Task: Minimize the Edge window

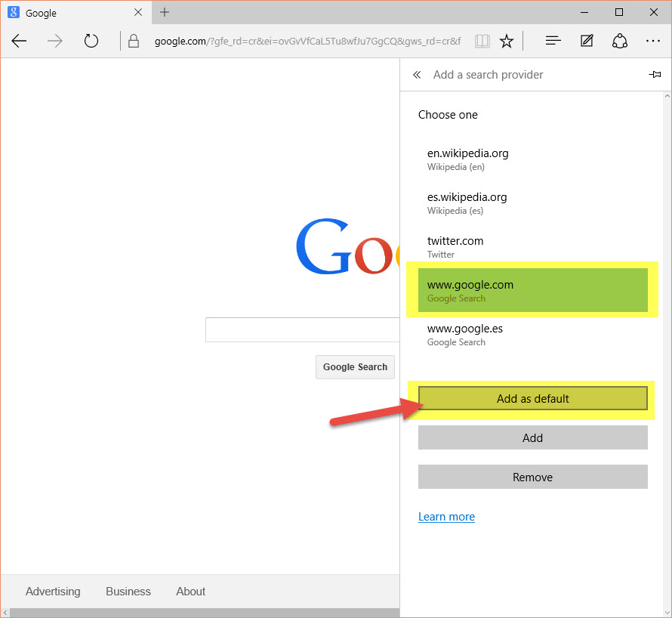Action: click(584, 12)
